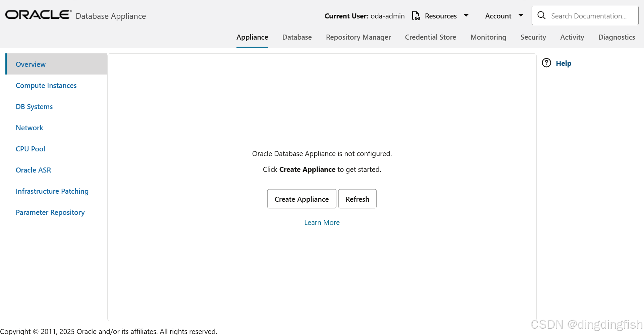The image size is (644, 335).
Task: Click the Create Appliance button
Action: pos(302,199)
